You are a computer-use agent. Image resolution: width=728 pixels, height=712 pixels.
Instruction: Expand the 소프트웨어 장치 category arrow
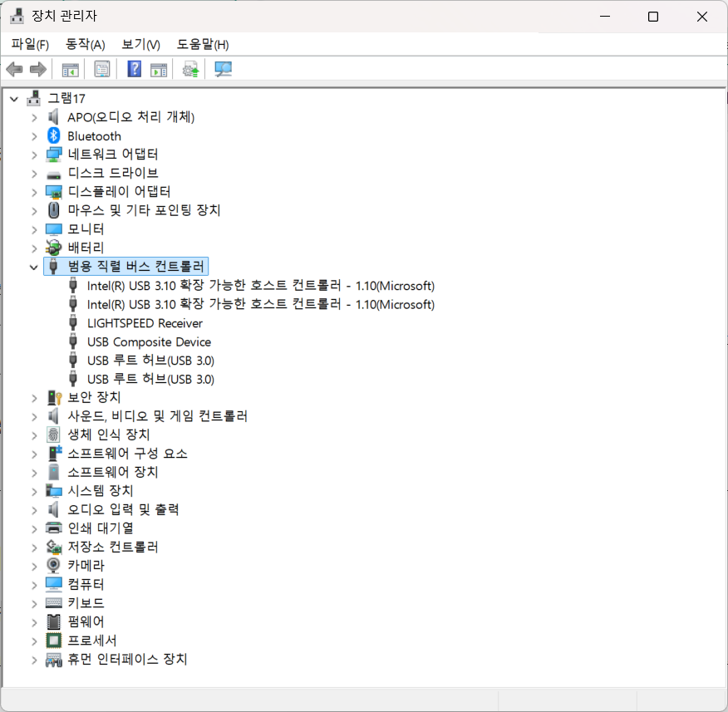tap(34, 473)
